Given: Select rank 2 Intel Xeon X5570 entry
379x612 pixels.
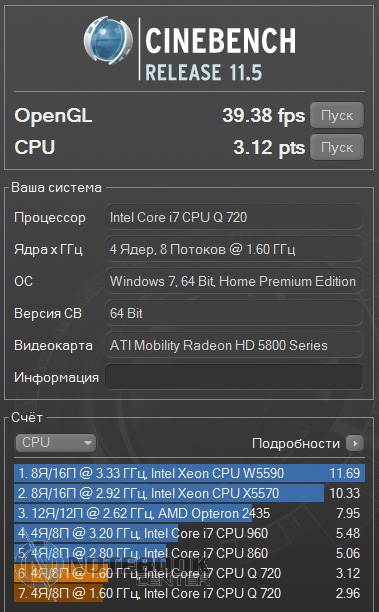Looking at the screenshot, I should 189,493.
